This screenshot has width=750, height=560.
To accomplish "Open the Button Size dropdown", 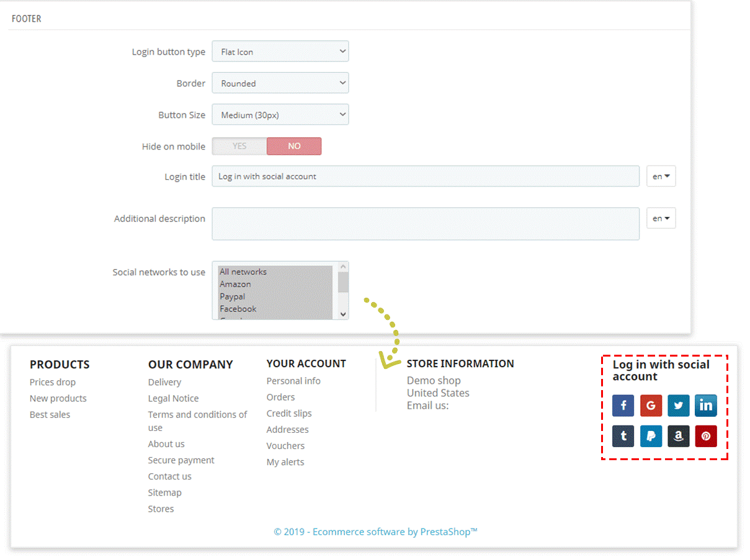I will point(280,115).
